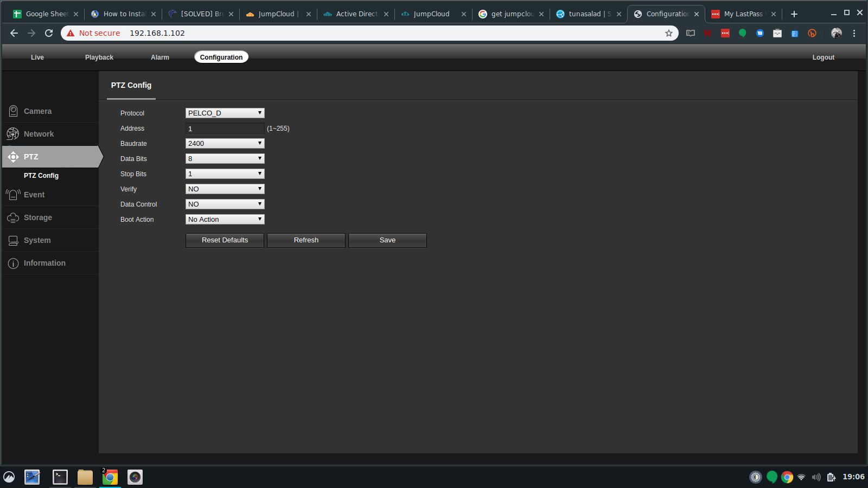Click the PTZ directional arrows icon
This screenshot has width=868, height=488.
coord(13,157)
